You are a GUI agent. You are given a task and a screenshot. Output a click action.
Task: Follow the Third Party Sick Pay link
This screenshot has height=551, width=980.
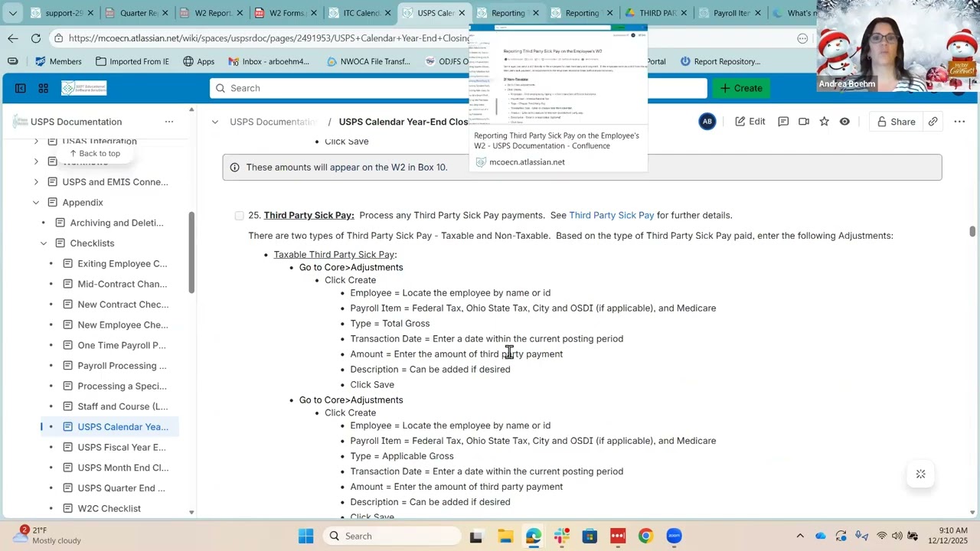click(x=611, y=216)
